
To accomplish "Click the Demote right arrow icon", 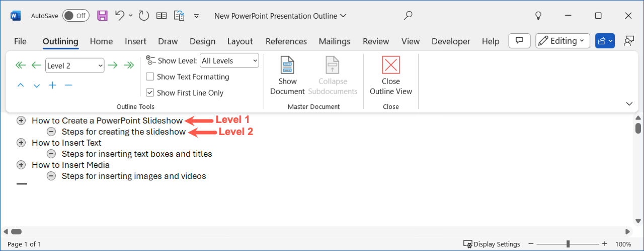I will [x=113, y=65].
